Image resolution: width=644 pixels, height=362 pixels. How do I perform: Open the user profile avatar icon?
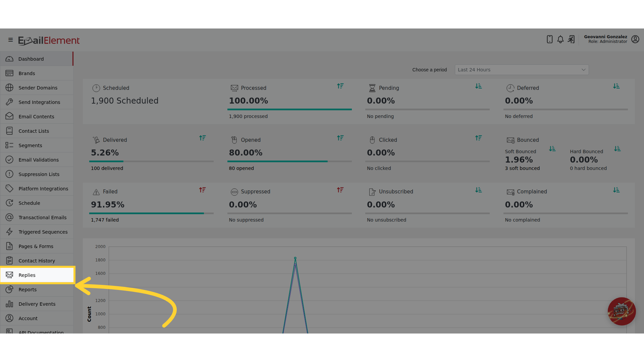pyautogui.click(x=635, y=39)
